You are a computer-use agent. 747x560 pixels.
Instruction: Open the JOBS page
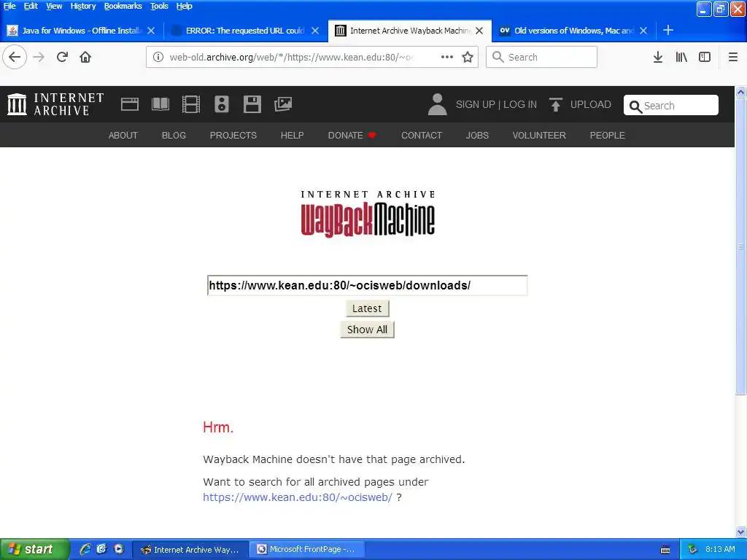coord(477,135)
